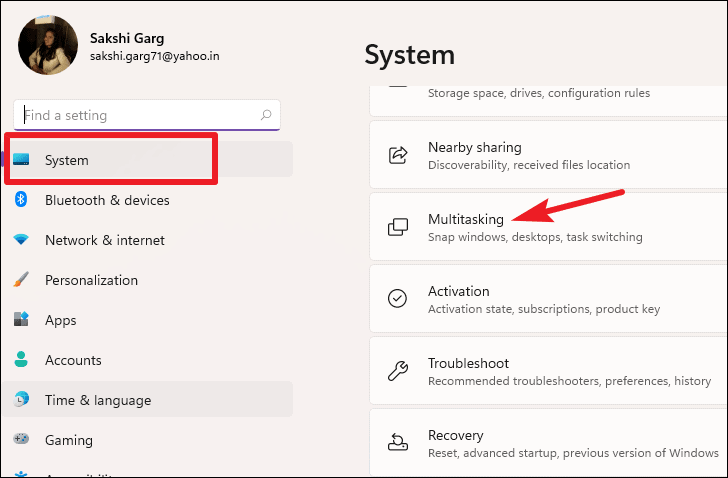This screenshot has width=728, height=478.
Task: Click the Recovery drive icon
Action: pyautogui.click(x=398, y=442)
